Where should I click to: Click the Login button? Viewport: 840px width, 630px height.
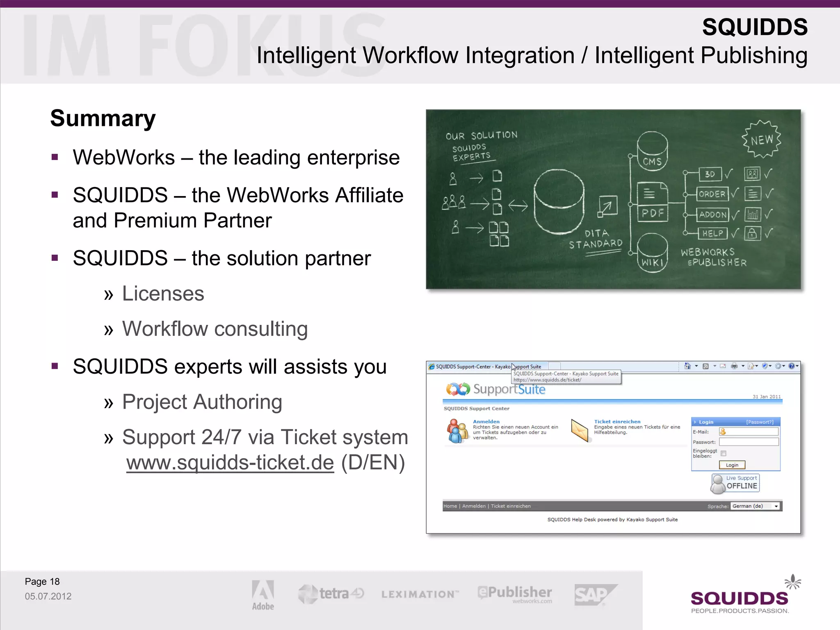point(732,465)
